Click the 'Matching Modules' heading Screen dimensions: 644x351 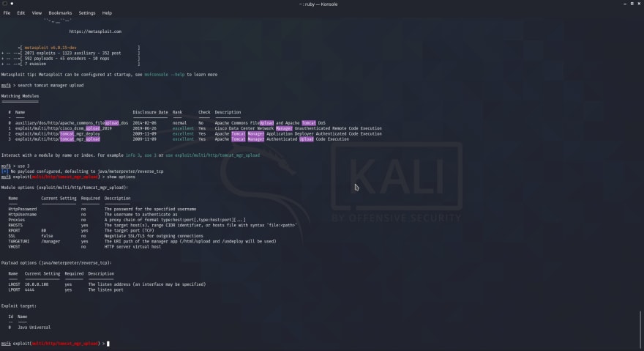(x=20, y=96)
